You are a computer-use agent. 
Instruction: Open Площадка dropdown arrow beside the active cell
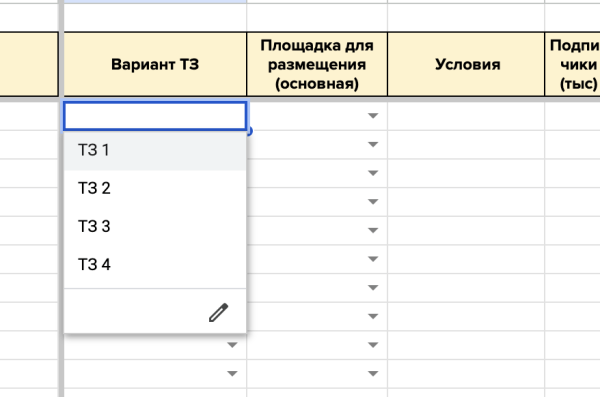373,116
